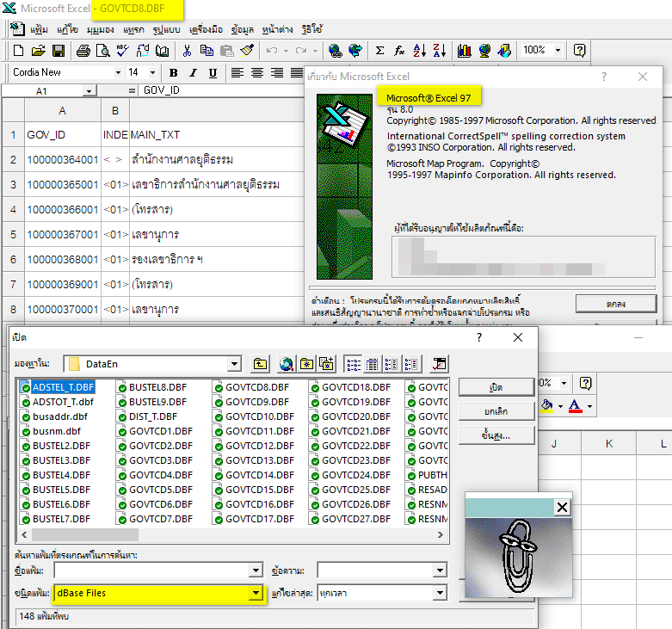Expand the 100% zoom dropdown

[x=558, y=51]
